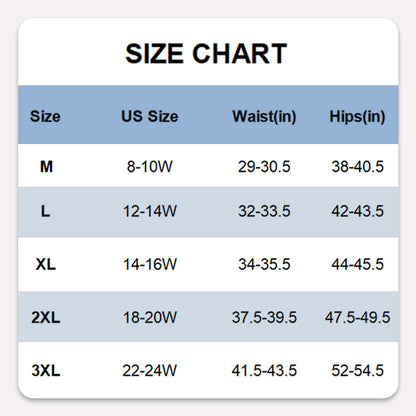Click the Hips(in) column header
Screen dimensions: 416x416
point(357,117)
